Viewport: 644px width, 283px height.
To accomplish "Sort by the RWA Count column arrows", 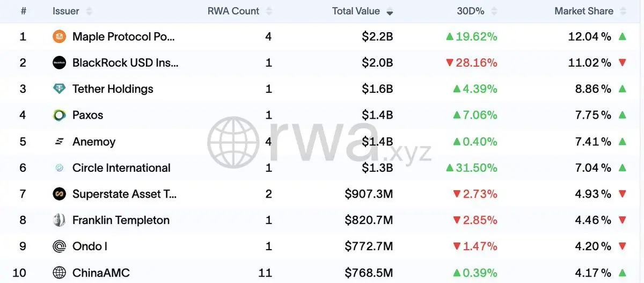I will coord(269,11).
